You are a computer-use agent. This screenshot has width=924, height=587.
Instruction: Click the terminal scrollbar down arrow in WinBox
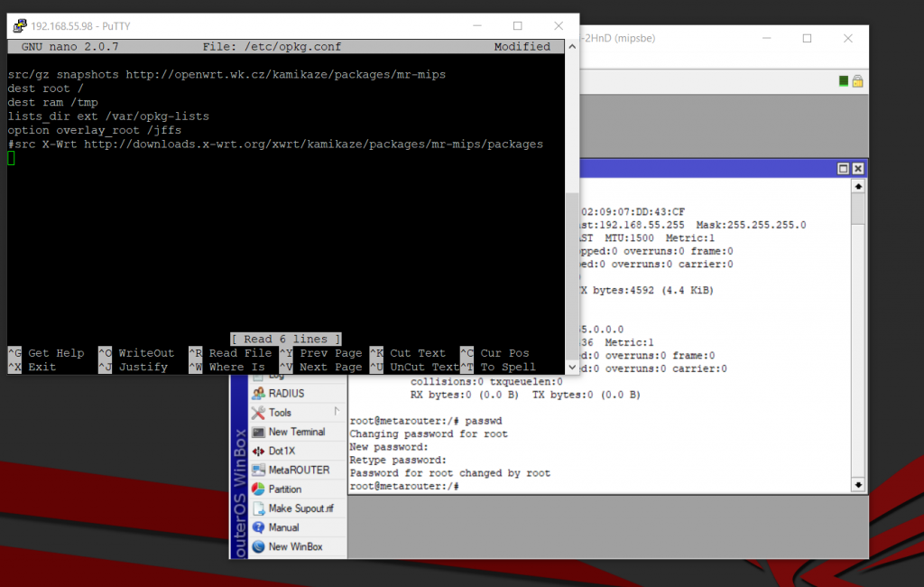click(x=858, y=485)
